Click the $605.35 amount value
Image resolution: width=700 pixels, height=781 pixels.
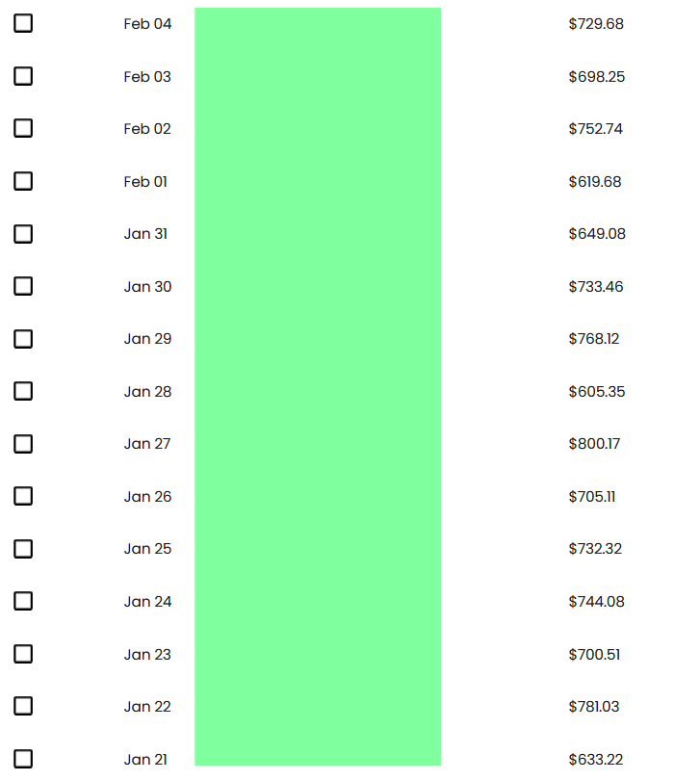pos(596,392)
